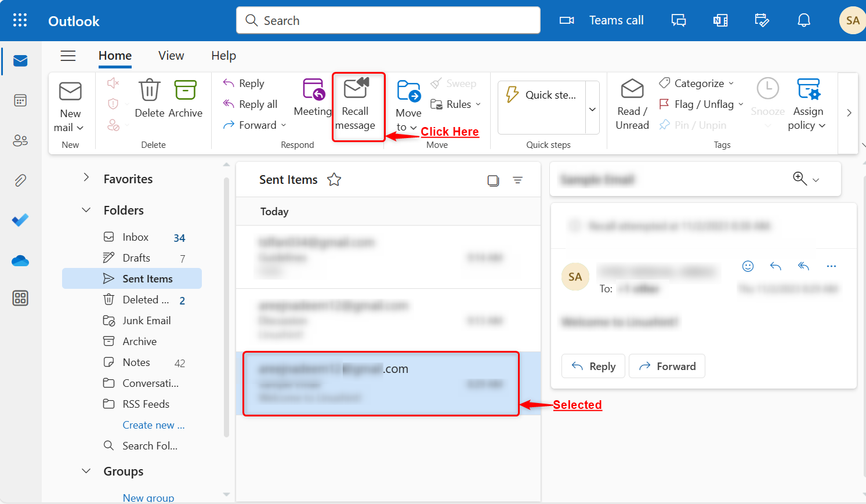This screenshot has width=866, height=504.
Task: Open the Archive folder in folder list
Action: pyautogui.click(x=132, y=342)
